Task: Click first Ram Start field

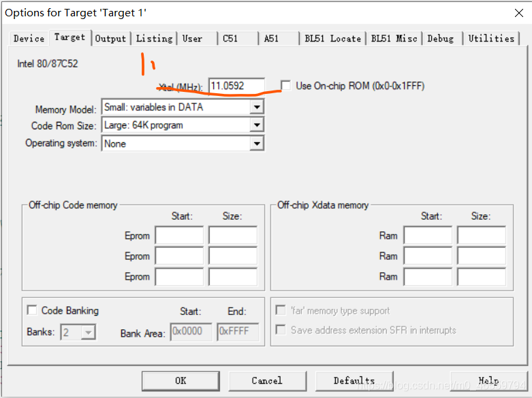Action: tap(428, 235)
